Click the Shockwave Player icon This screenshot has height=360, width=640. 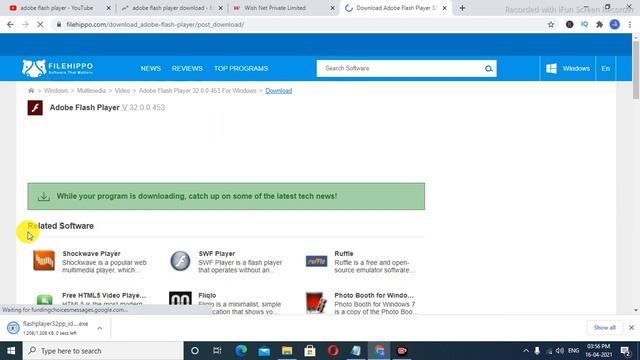44,261
